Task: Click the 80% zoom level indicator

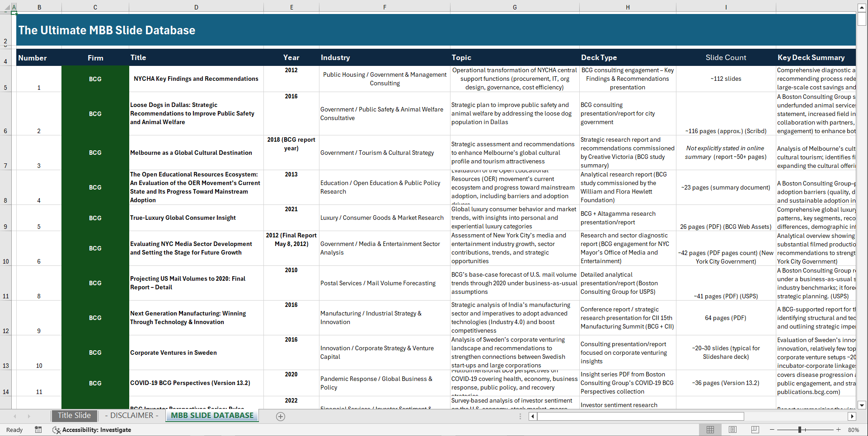Action: (x=853, y=429)
